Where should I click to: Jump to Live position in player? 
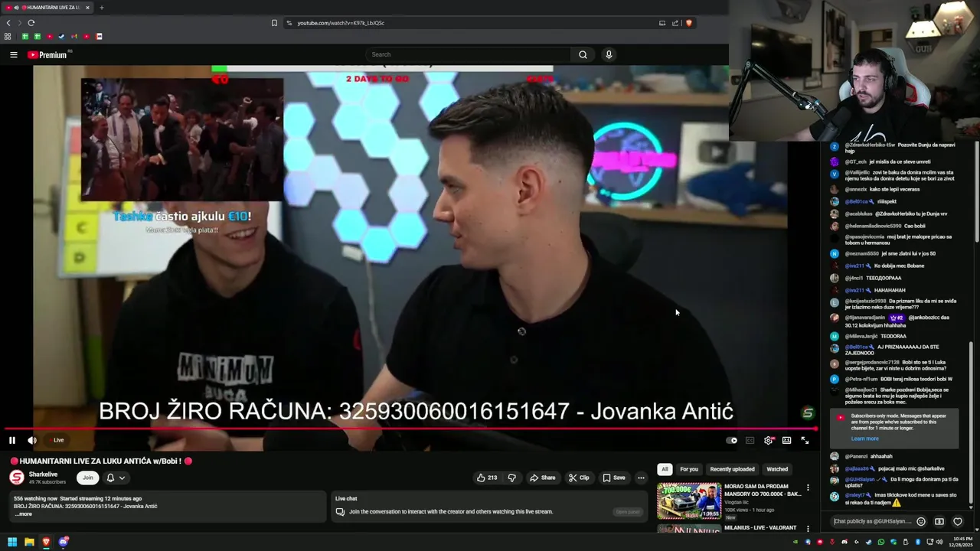coord(57,440)
